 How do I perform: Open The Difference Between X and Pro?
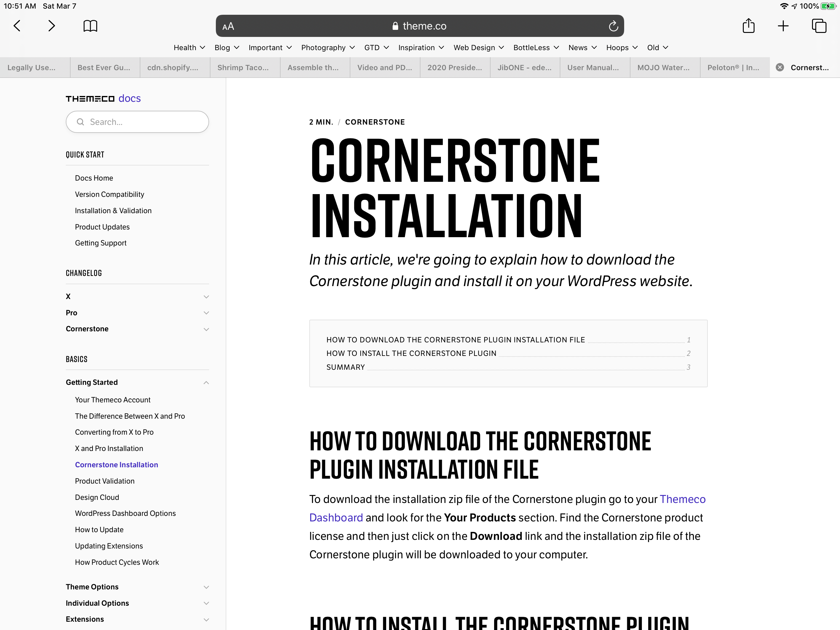[x=130, y=416]
